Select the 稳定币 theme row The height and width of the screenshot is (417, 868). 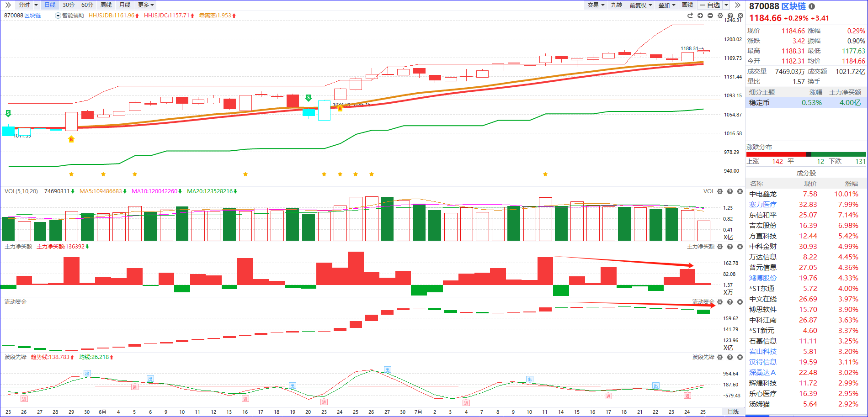(x=806, y=103)
